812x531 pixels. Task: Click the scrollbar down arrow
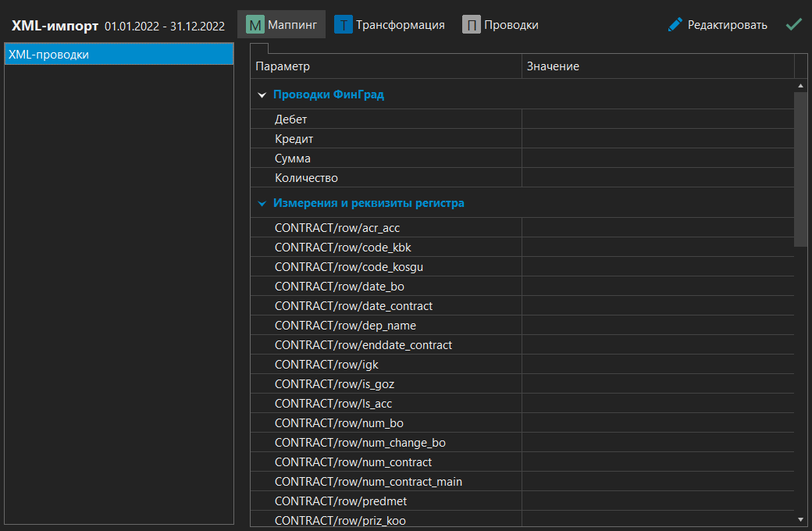coord(800,519)
